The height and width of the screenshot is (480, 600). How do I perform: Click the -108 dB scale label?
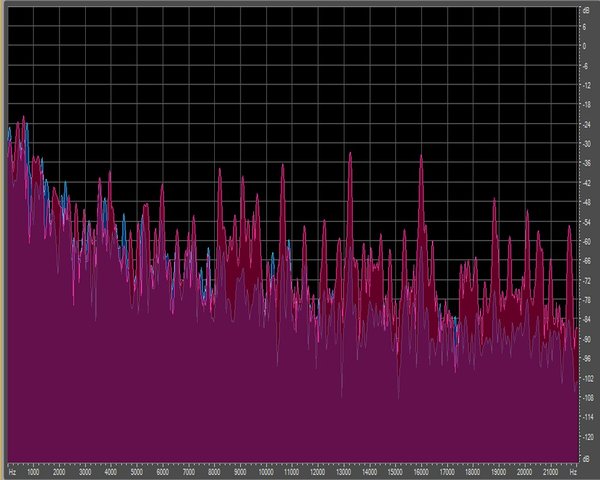tap(587, 398)
